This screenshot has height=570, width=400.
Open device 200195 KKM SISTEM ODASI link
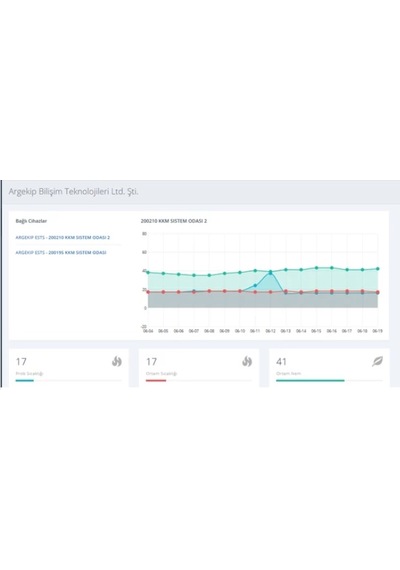pos(61,252)
